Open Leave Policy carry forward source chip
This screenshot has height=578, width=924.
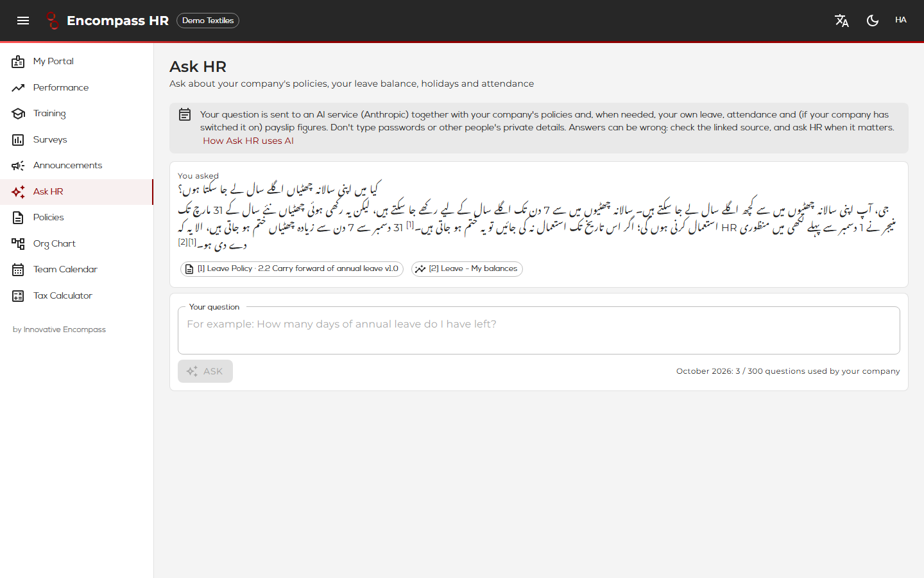292,269
